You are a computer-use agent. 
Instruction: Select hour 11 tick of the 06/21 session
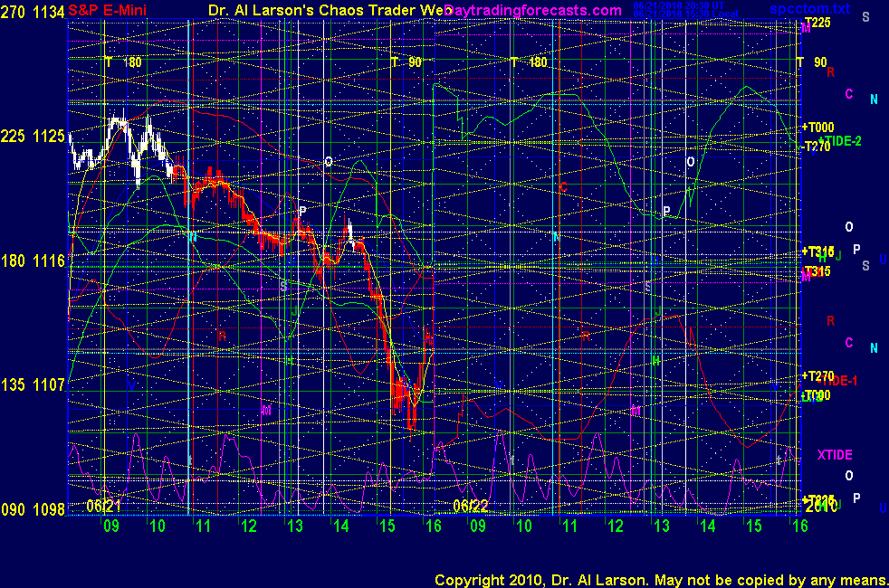(x=203, y=526)
